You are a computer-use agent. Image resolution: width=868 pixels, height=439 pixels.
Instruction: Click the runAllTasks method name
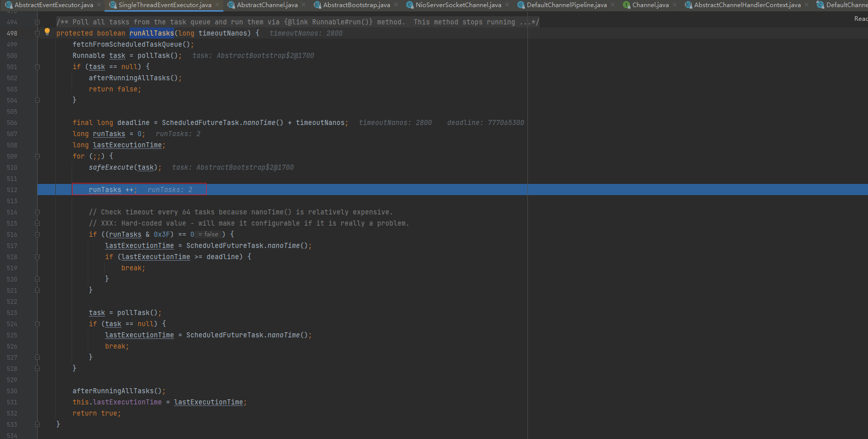(152, 34)
